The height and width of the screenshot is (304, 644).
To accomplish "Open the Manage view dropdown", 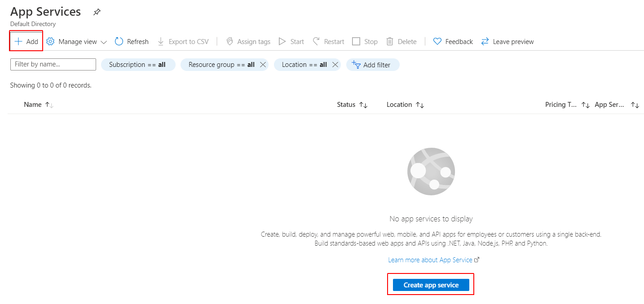I will [x=77, y=42].
